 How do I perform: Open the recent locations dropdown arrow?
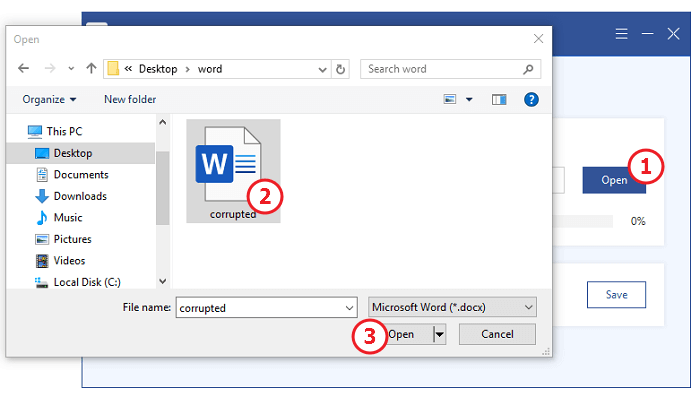pos(71,69)
